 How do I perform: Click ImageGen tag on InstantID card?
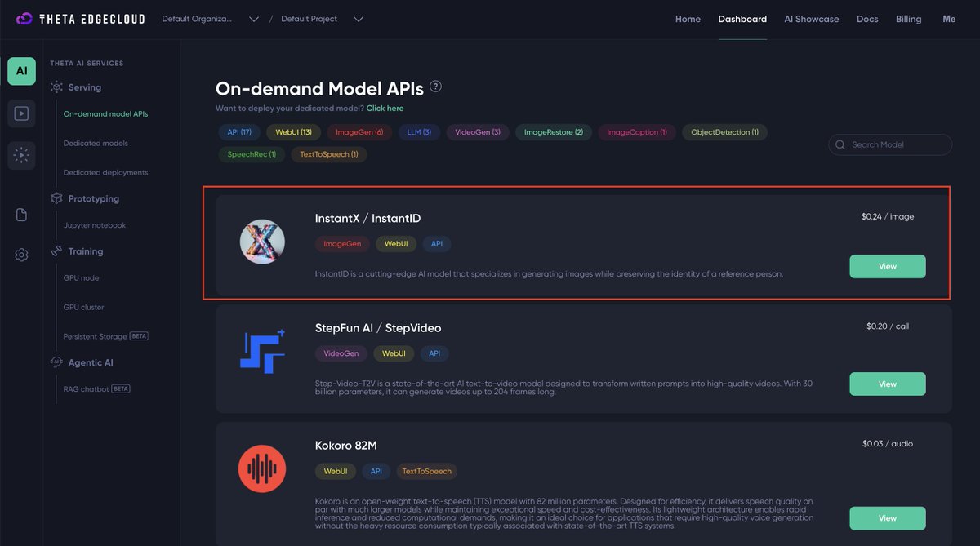tap(342, 244)
